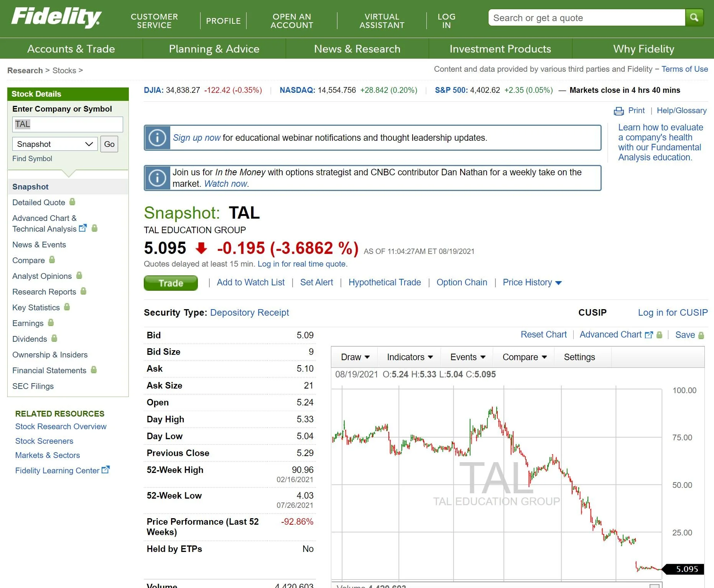
Task: Click Log in for CUSIP link
Action: (x=673, y=313)
